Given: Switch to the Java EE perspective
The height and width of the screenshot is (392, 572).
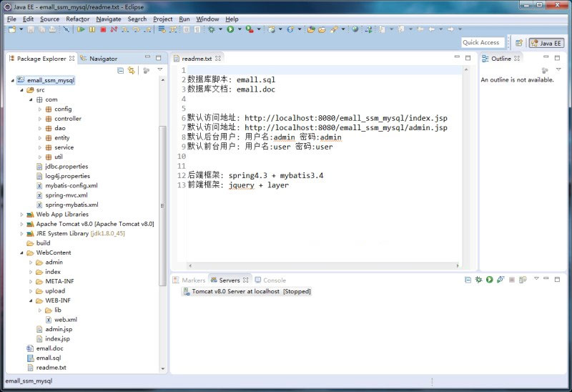Looking at the screenshot, I should (x=546, y=43).
